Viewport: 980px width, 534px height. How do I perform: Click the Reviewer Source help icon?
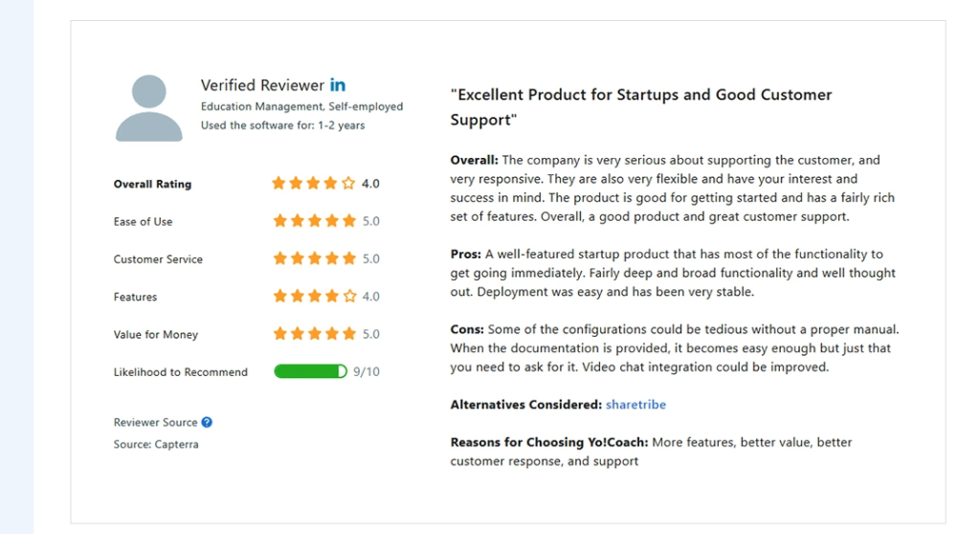click(207, 422)
